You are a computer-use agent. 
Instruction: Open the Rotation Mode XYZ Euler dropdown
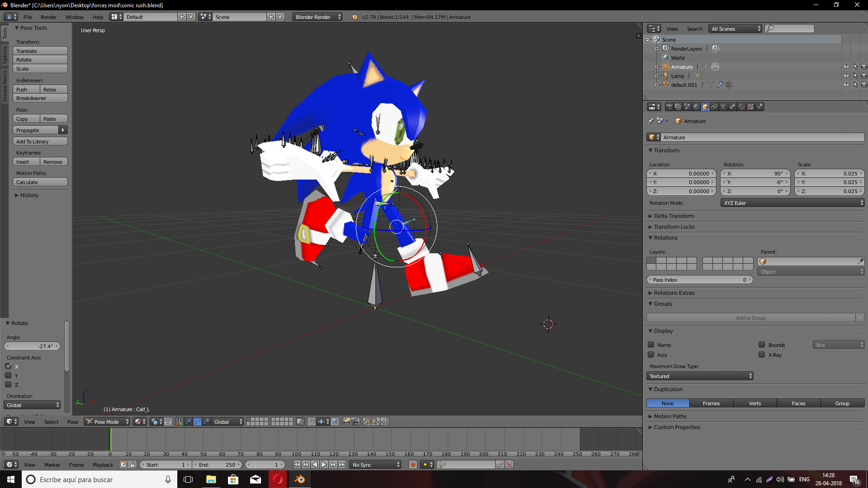coord(792,203)
